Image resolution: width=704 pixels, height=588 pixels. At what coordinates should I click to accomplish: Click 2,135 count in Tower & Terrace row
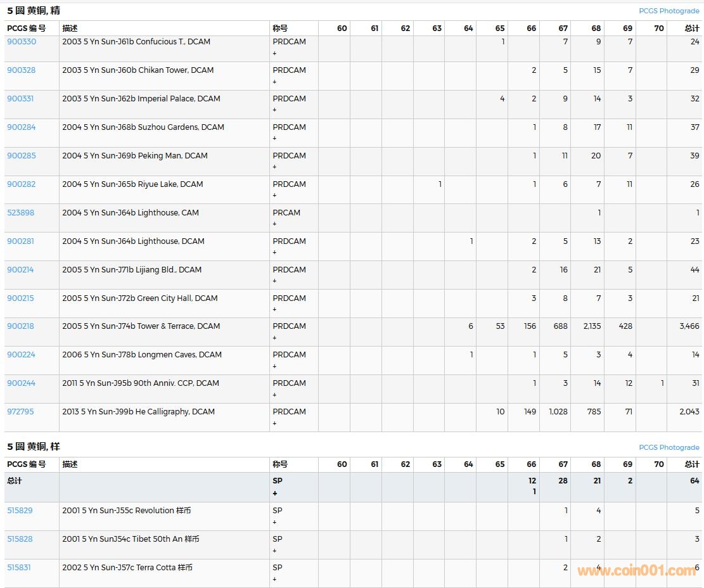pos(592,326)
